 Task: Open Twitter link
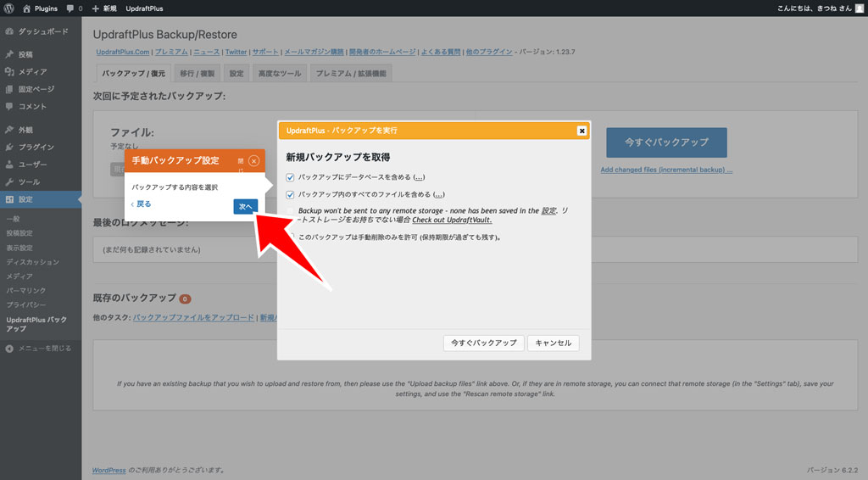click(236, 52)
